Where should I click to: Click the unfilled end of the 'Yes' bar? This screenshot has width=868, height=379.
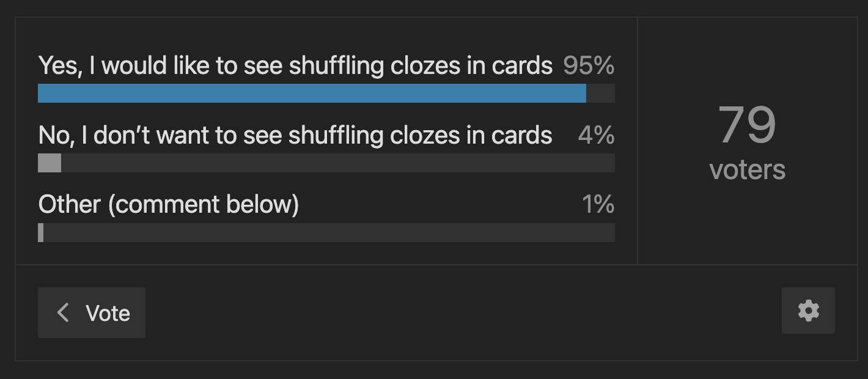click(600, 93)
